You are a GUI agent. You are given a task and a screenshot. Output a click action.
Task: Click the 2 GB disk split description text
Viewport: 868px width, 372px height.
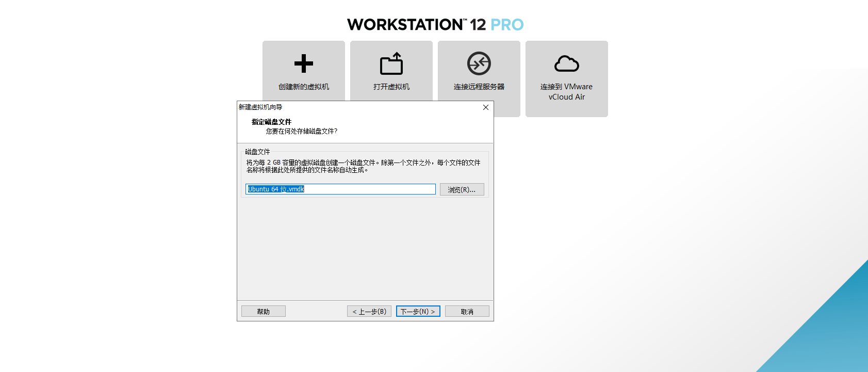pyautogui.click(x=364, y=166)
